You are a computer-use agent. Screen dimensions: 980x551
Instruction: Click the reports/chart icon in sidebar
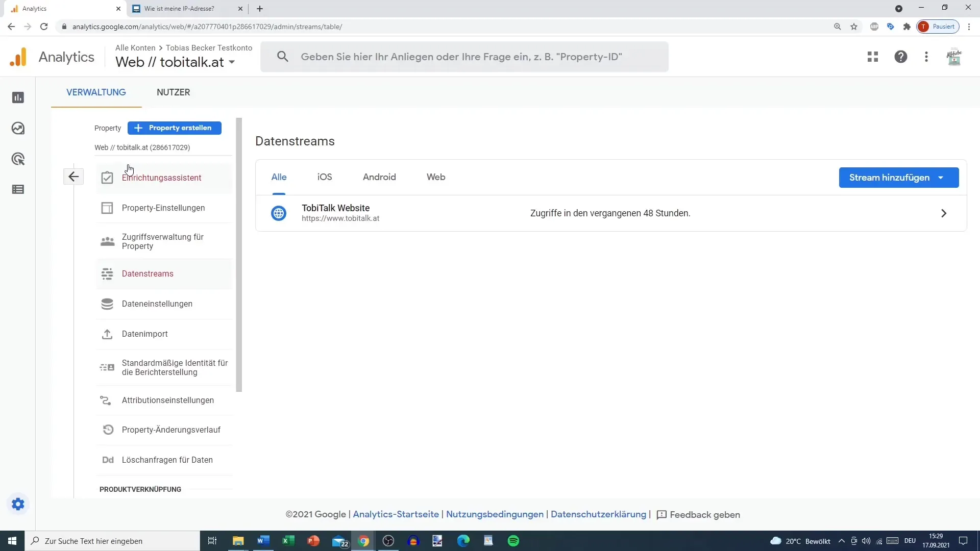(18, 97)
